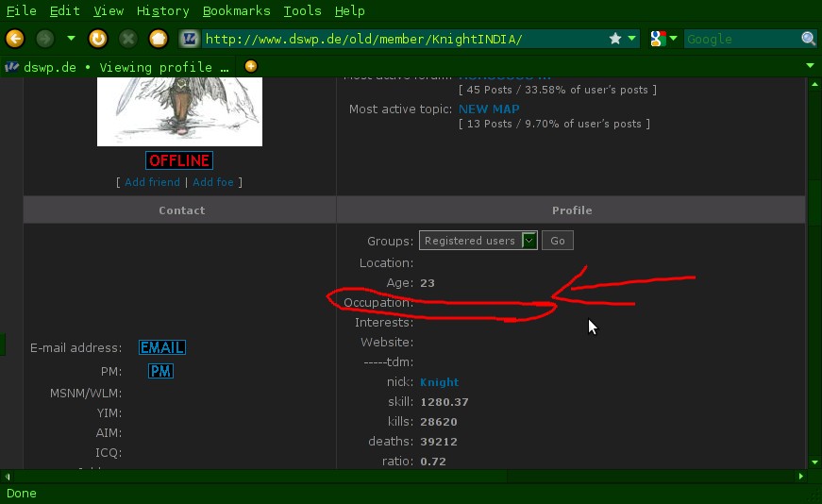Select the dswp.de Viewing profile tab

click(x=118, y=67)
